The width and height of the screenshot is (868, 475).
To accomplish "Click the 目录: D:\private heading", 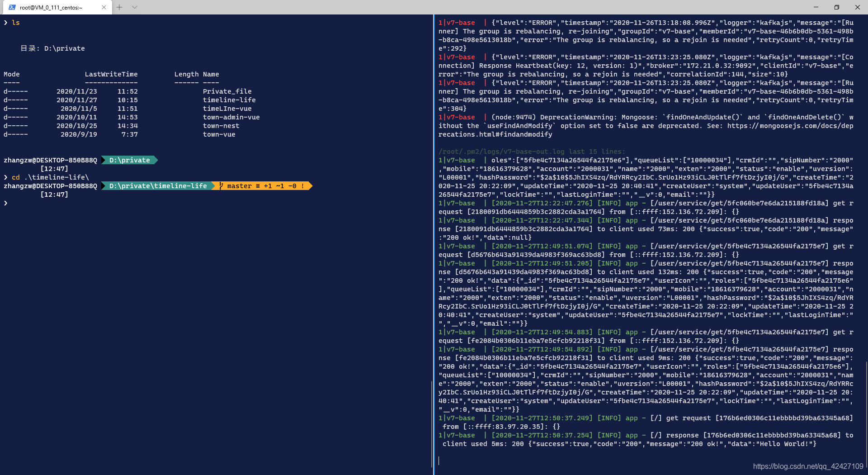I will (x=52, y=48).
